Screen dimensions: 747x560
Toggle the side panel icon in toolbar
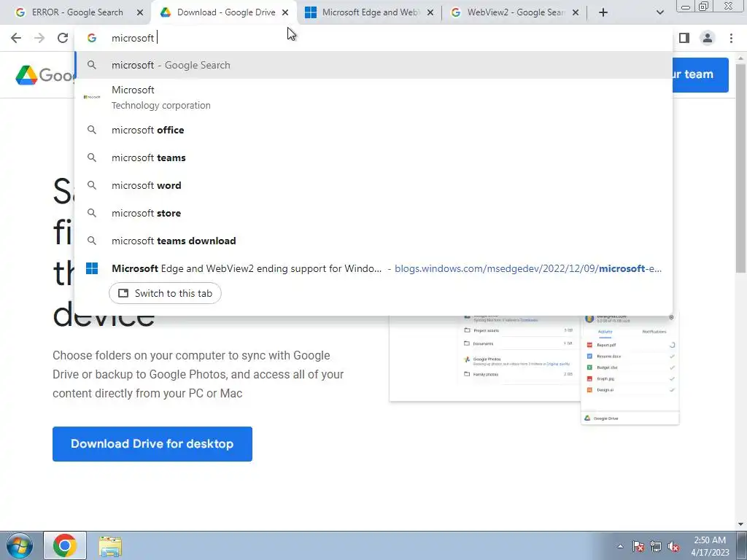tap(684, 38)
